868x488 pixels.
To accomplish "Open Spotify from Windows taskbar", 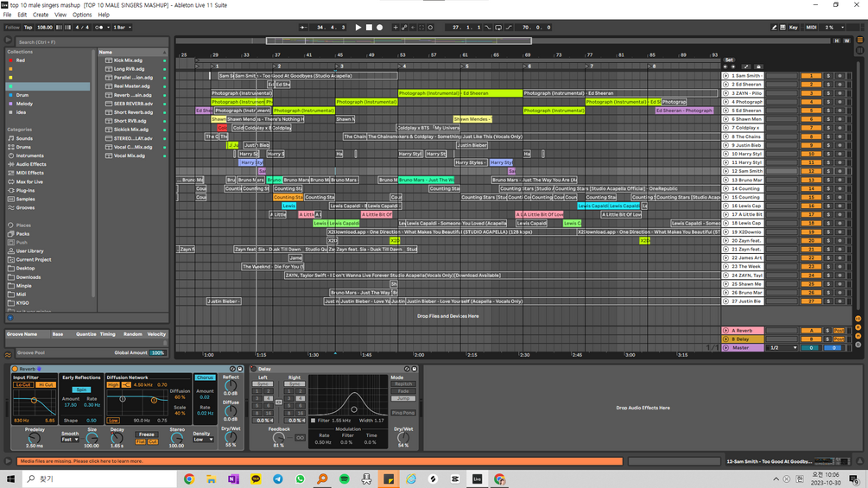I will click(345, 479).
